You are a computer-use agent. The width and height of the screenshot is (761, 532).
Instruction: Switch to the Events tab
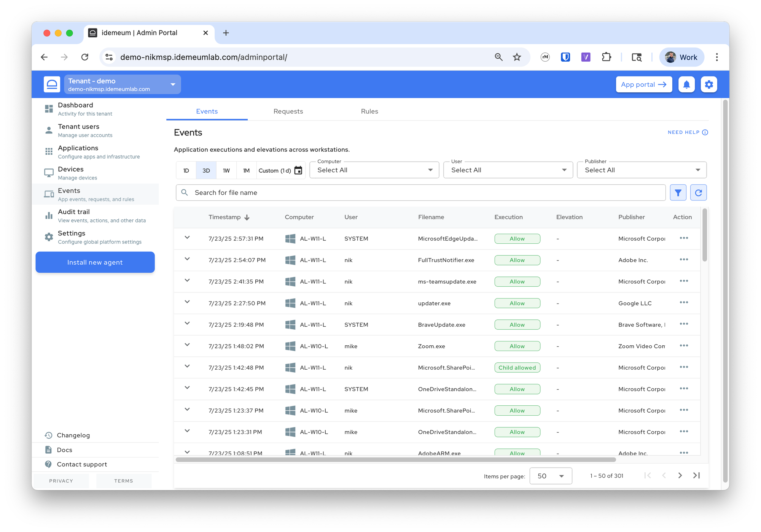[x=207, y=111]
